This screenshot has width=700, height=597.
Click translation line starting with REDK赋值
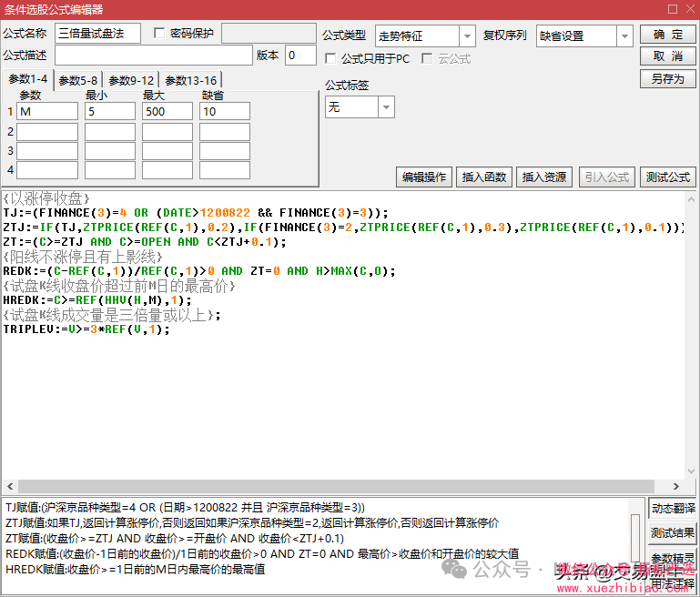pos(262,554)
